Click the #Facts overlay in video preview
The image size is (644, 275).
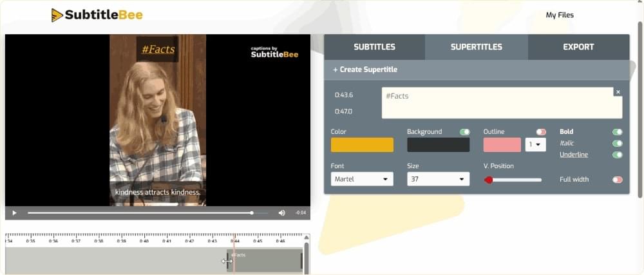158,50
